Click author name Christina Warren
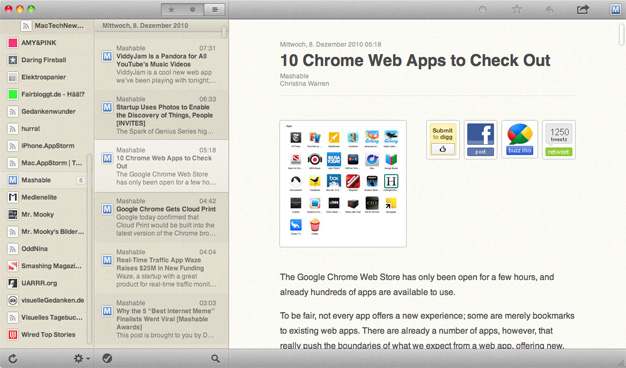 [x=304, y=84]
